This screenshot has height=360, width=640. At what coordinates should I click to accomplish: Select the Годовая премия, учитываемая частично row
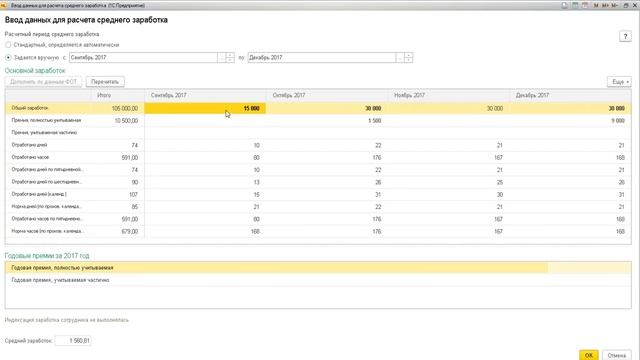point(318,280)
